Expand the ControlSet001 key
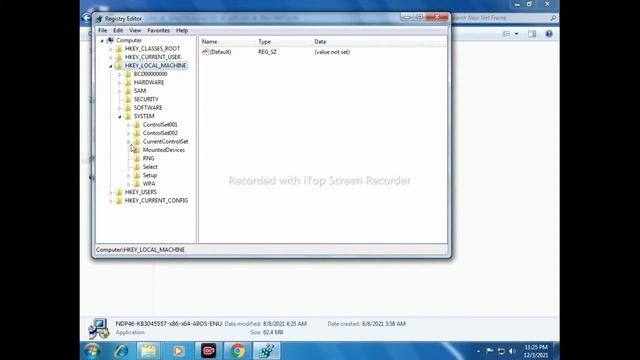The image size is (640, 360). [x=129, y=125]
